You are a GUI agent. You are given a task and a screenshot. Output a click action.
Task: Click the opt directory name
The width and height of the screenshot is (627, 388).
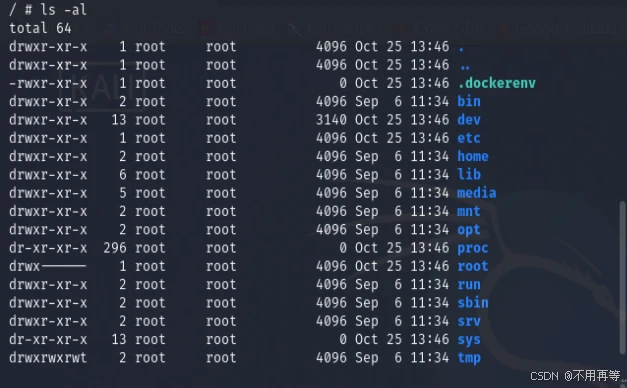[x=469, y=230]
